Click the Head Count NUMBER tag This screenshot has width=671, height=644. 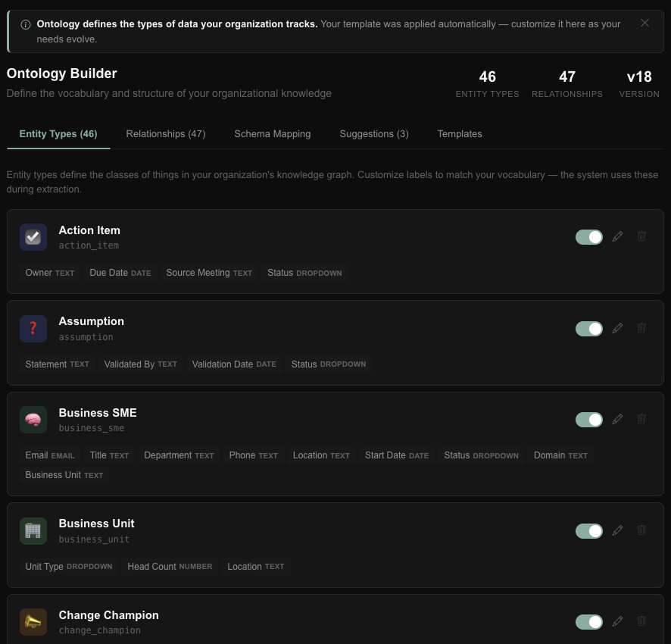170,567
